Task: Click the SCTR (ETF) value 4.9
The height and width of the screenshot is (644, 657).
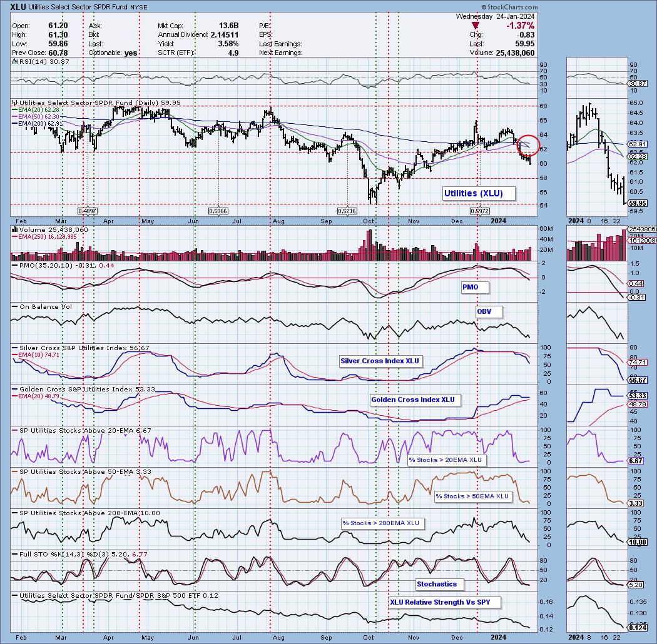Action: click(233, 53)
